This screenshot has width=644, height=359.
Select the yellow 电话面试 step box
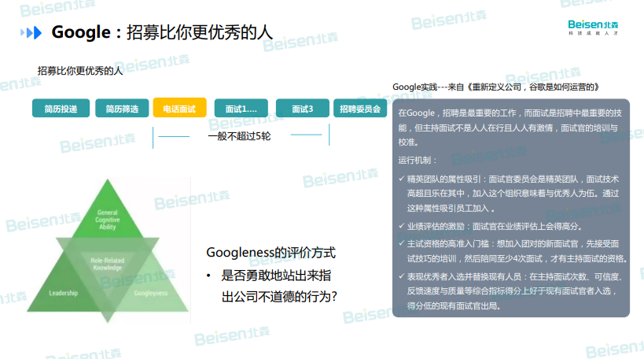pos(179,108)
